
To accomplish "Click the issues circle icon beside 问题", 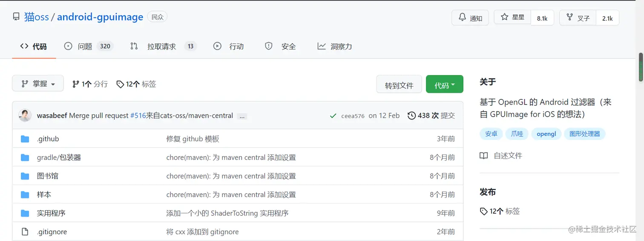I will click(x=68, y=46).
